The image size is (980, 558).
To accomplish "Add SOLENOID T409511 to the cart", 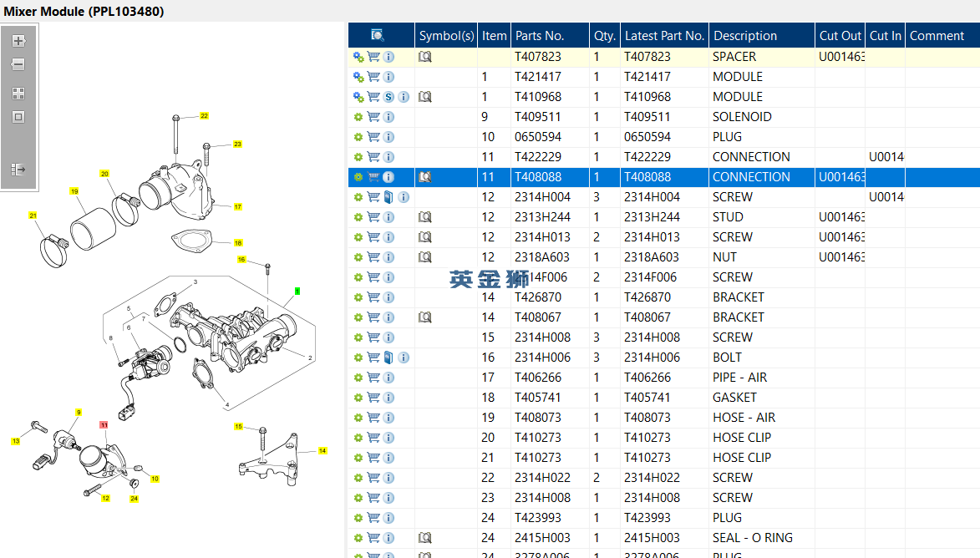I will (373, 117).
